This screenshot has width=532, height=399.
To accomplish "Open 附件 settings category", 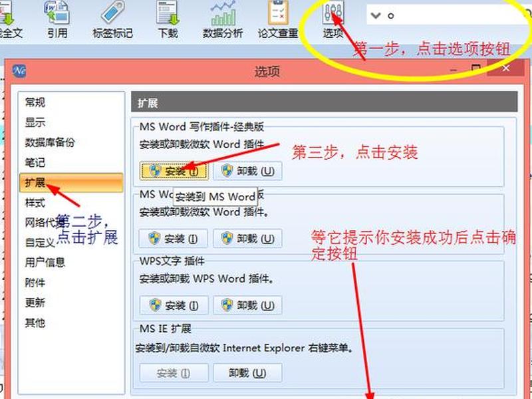I will coord(71,283).
